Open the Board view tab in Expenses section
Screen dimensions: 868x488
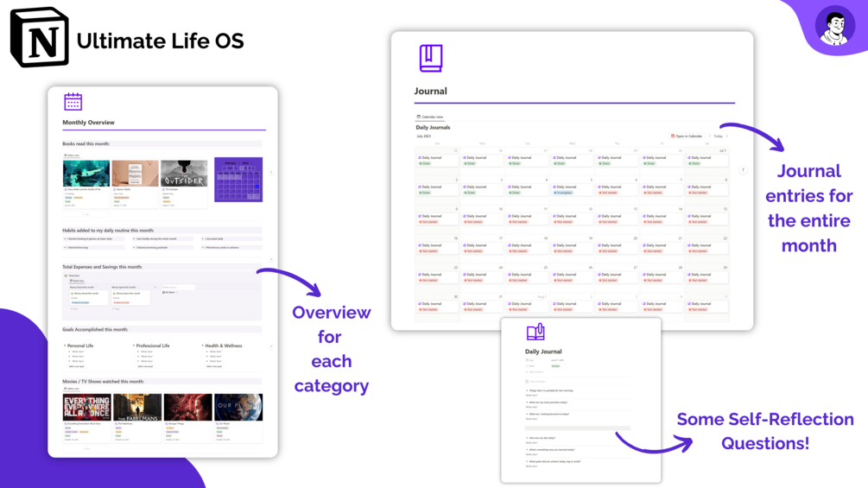point(77,281)
